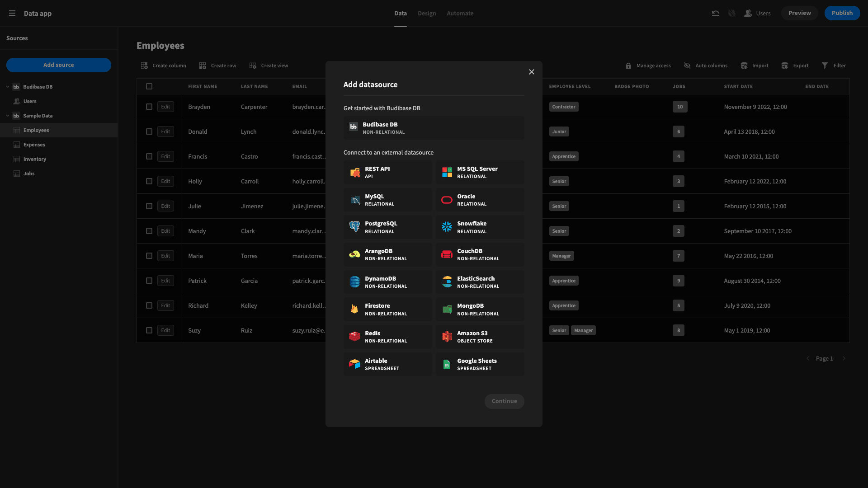Select the DynamoDB icon

point(355,282)
